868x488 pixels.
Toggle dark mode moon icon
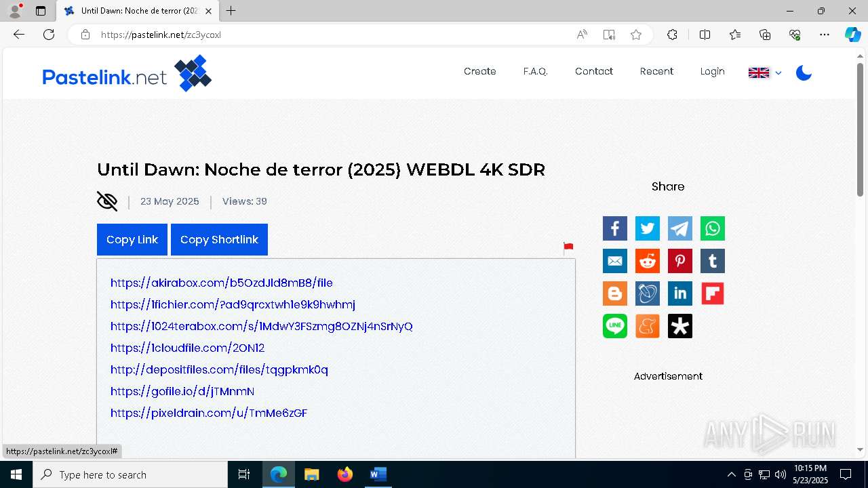pos(804,73)
